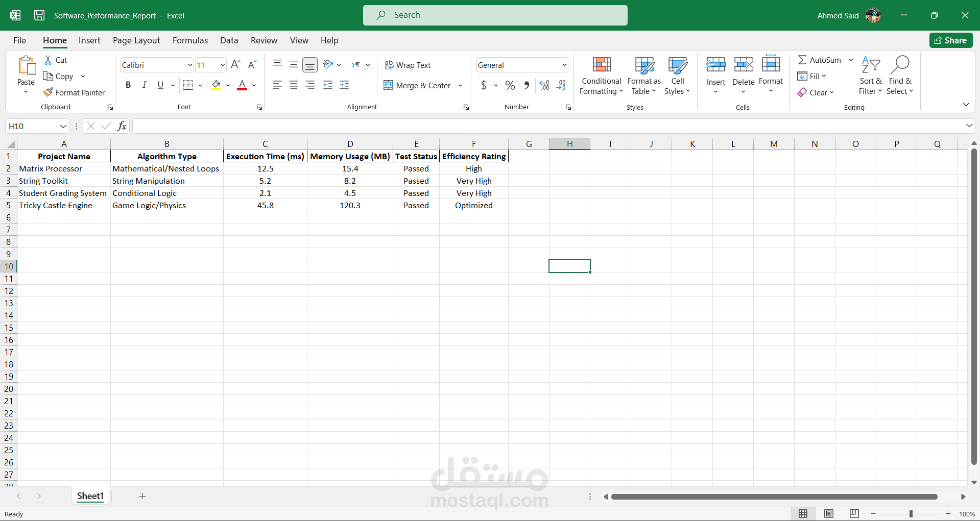
Task: Click the Insert Function fx icon
Action: pyautogui.click(x=122, y=126)
